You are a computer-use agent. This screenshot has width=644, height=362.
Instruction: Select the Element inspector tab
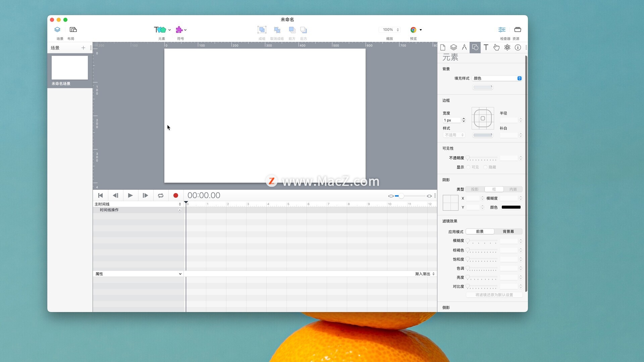click(x=475, y=48)
